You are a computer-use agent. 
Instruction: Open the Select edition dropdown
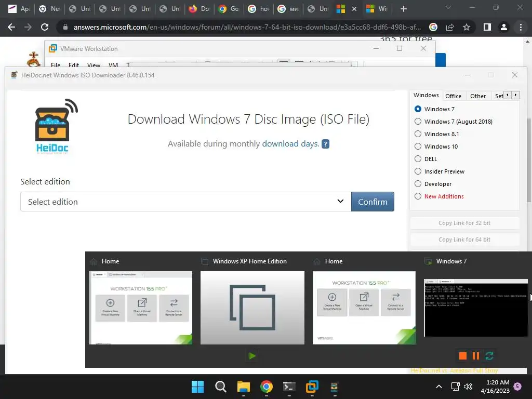tap(185, 202)
